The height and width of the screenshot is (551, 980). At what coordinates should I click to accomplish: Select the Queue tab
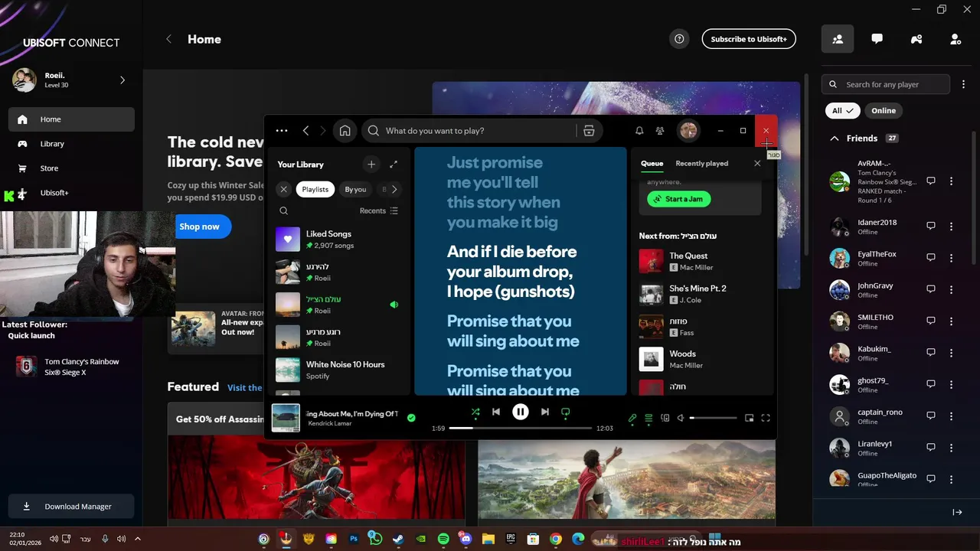click(x=652, y=163)
